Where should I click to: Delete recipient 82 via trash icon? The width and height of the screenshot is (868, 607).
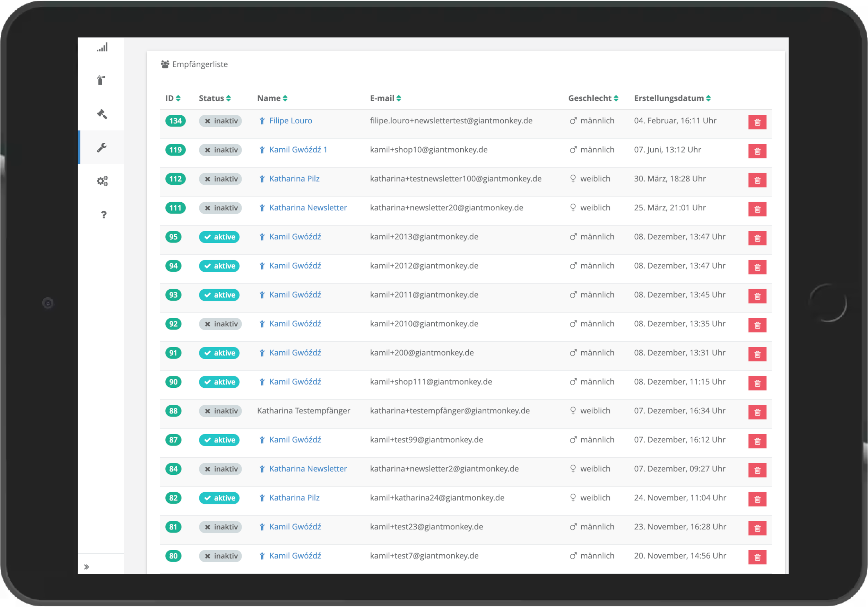(757, 499)
